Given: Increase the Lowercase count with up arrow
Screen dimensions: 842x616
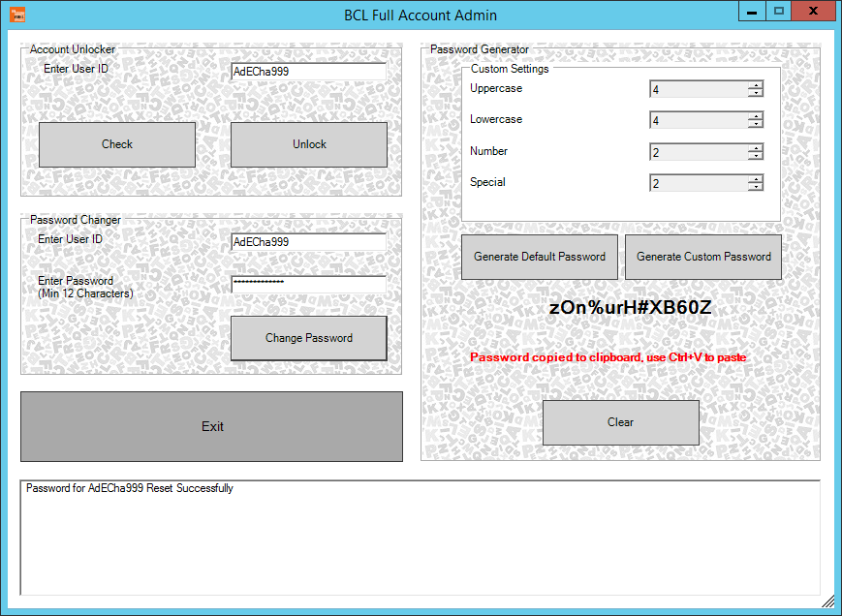Looking at the screenshot, I should pos(755,116).
